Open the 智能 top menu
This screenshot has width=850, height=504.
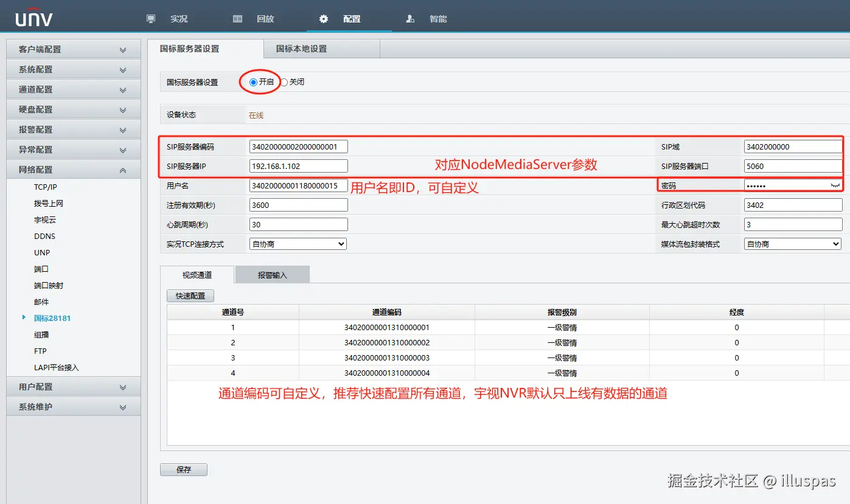coord(438,19)
